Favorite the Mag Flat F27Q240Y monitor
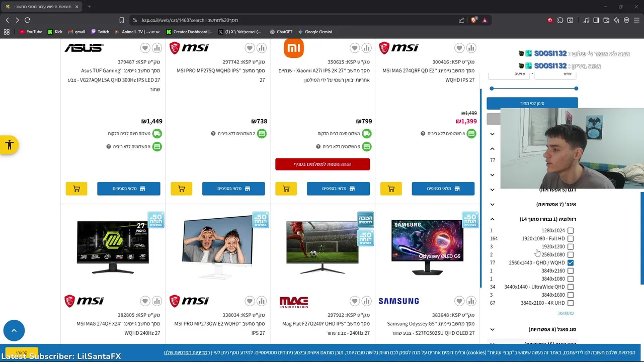This screenshot has width=644, height=362. 355,301
